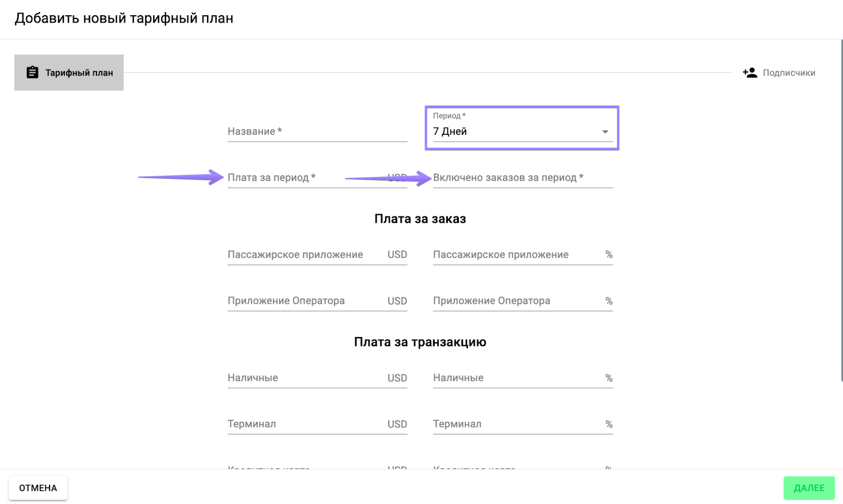Click the add-person icon next to Подписчики

coord(750,73)
